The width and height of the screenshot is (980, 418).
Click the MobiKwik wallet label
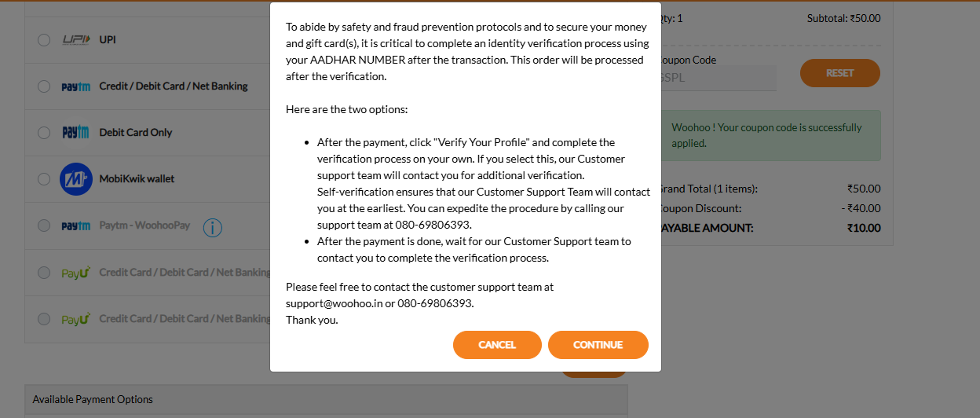137,179
